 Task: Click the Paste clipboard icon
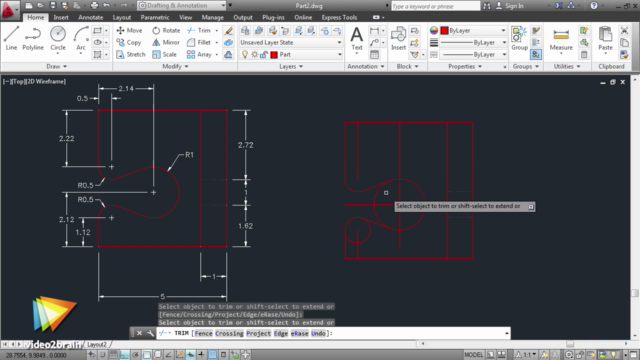(x=605, y=38)
